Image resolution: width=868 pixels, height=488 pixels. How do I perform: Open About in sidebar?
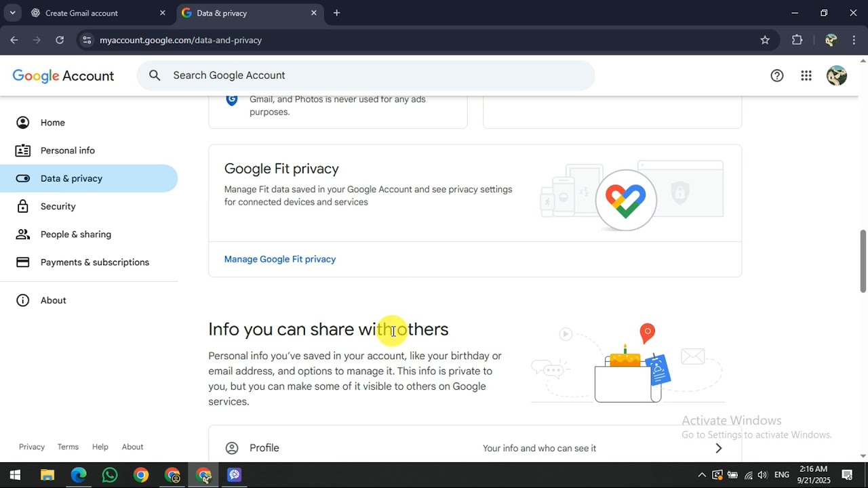[89, 300]
